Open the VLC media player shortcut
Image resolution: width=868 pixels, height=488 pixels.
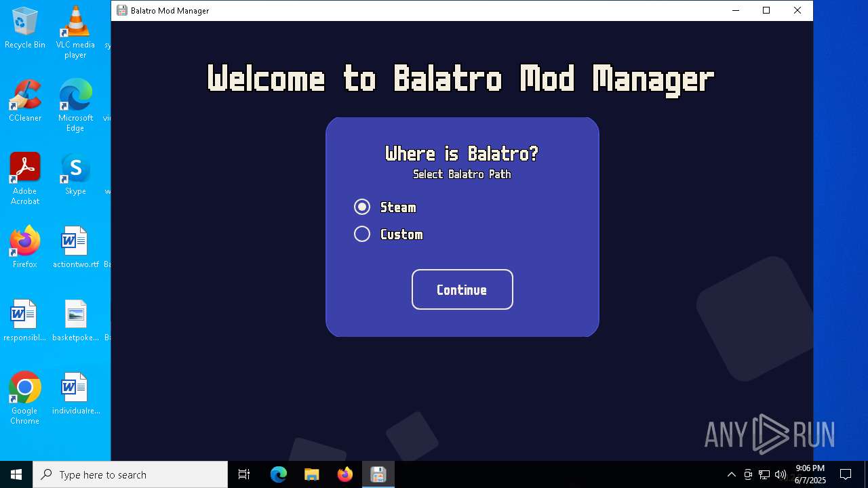[x=75, y=33]
